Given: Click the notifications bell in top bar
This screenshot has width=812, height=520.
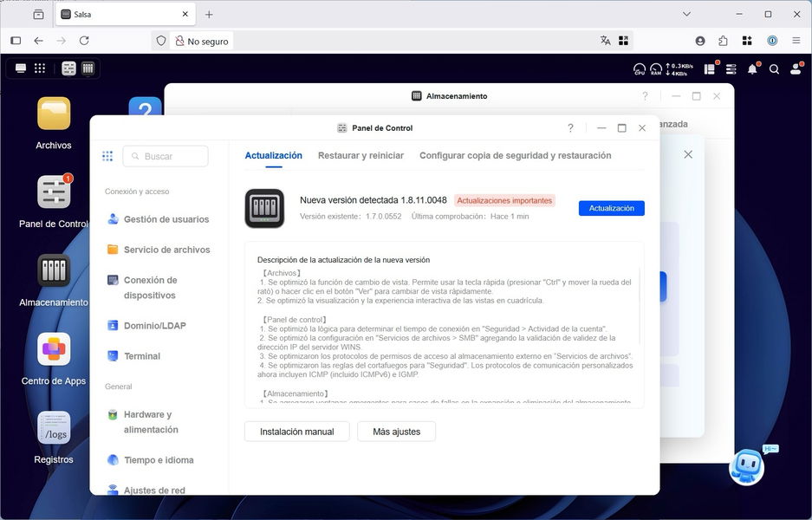Looking at the screenshot, I should 752,69.
